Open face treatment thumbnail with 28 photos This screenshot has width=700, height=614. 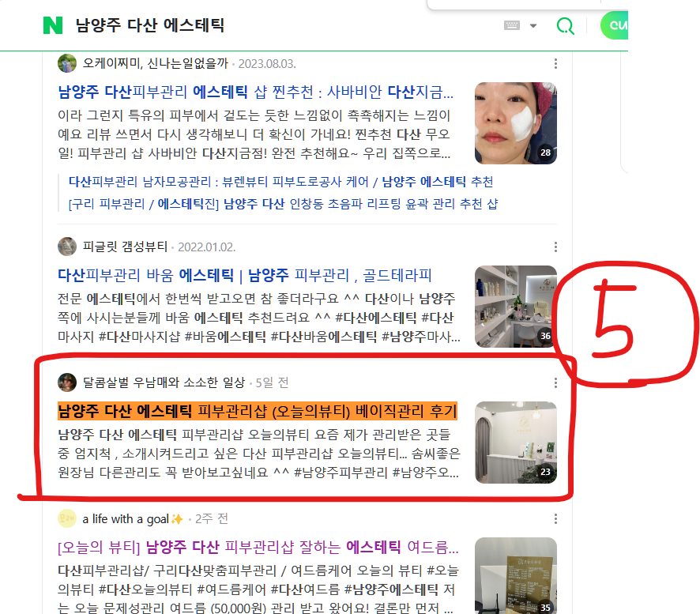click(x=516, y=123)
